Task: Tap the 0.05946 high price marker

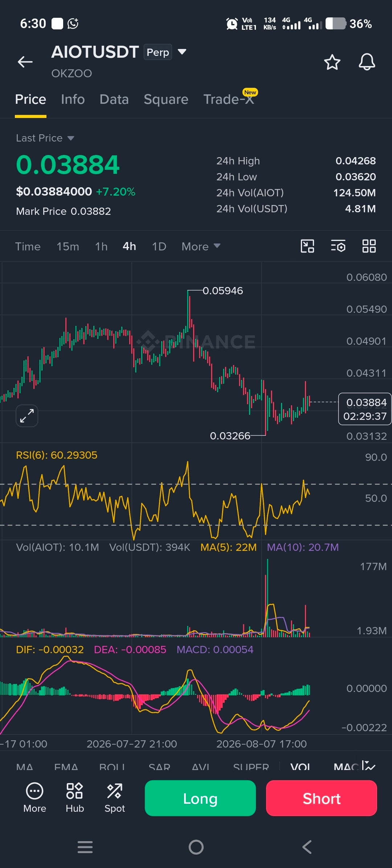Action: [x=222, y=291]
